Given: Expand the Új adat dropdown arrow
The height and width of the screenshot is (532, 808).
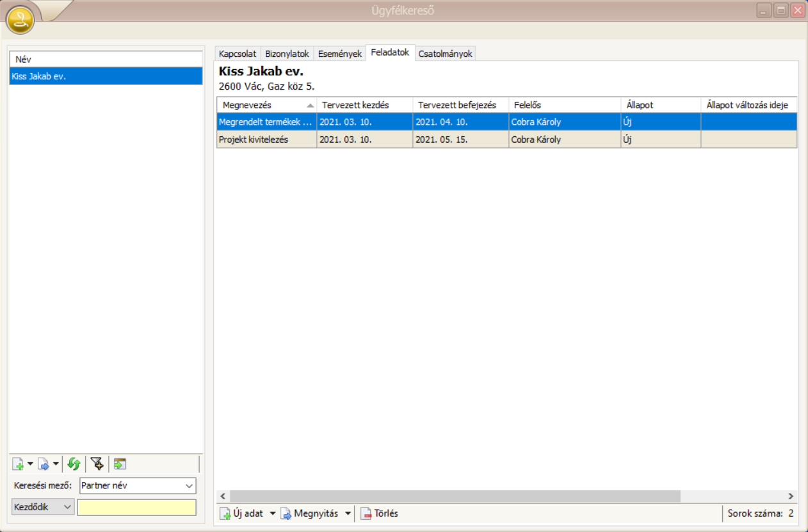Looking at the screenshot, I should pos(272,513).
